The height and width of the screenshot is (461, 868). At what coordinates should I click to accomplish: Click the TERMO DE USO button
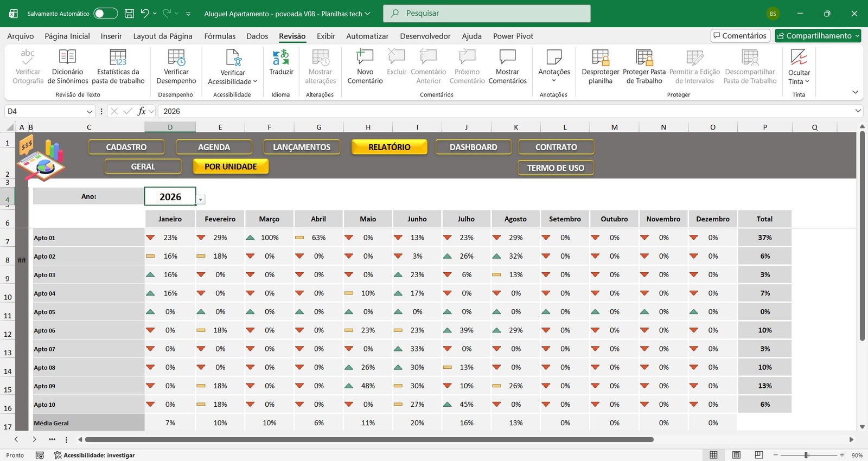click(x=556, y=168)
